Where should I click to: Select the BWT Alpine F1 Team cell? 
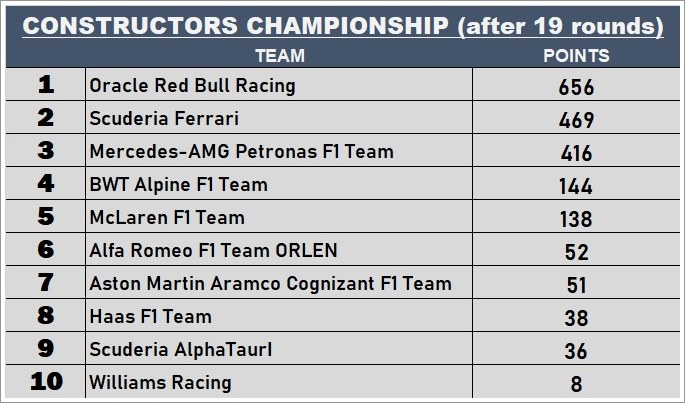point(178,185)
